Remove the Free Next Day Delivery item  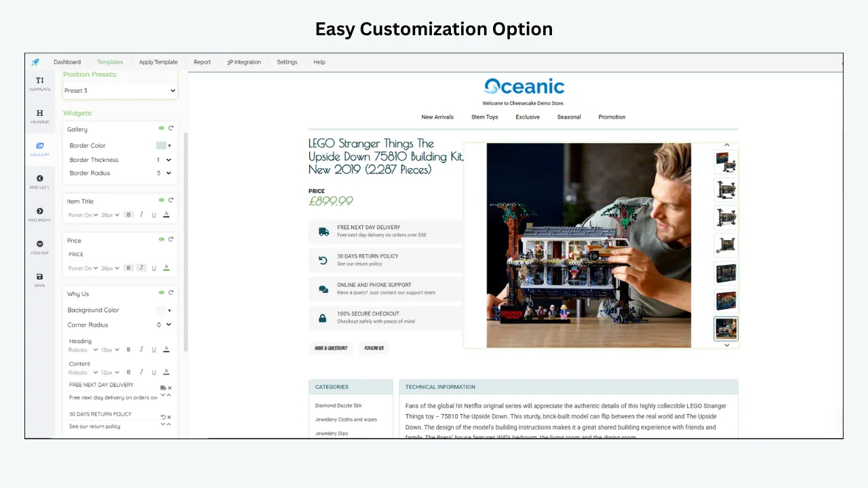point(170,388)
